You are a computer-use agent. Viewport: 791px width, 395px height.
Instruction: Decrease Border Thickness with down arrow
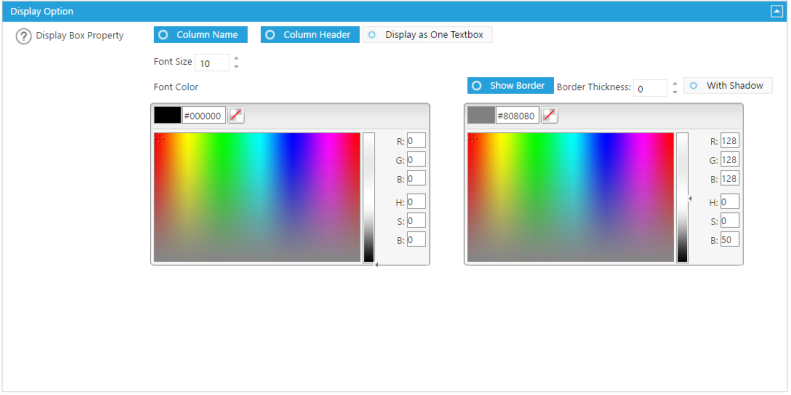pos(675,92)
